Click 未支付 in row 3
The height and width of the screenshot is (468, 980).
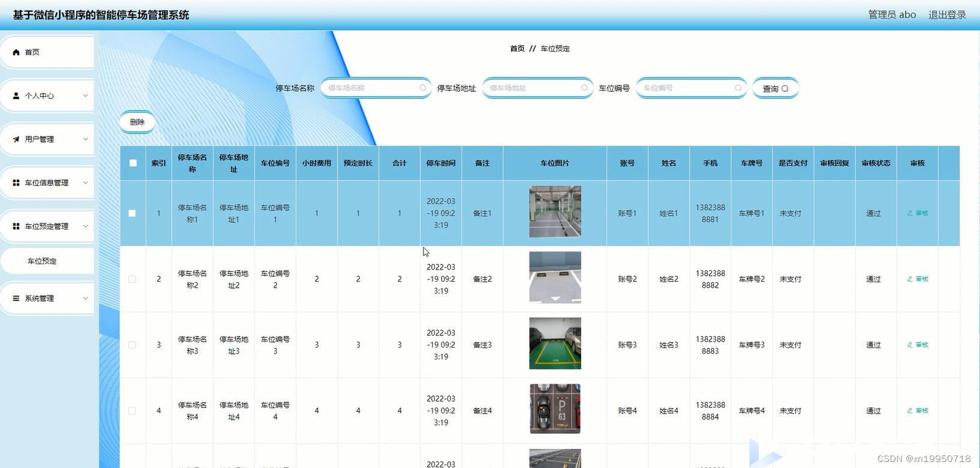(790, 345)
